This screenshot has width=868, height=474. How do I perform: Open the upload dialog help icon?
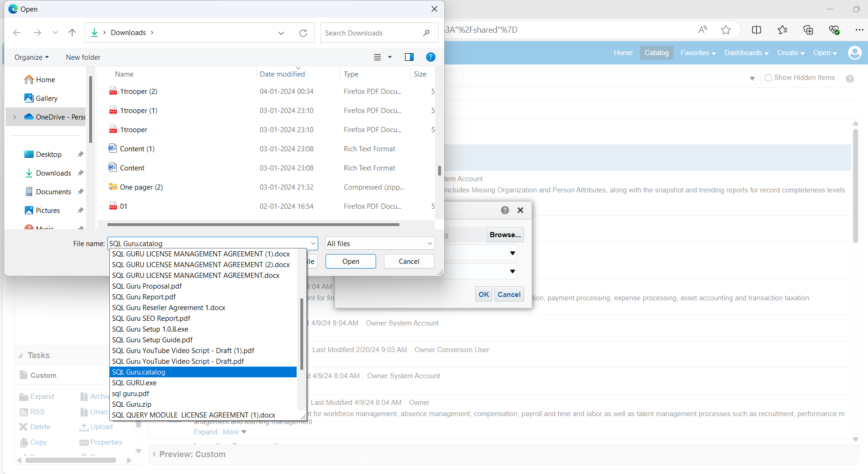pyautogui.click(x=505, y=210)
